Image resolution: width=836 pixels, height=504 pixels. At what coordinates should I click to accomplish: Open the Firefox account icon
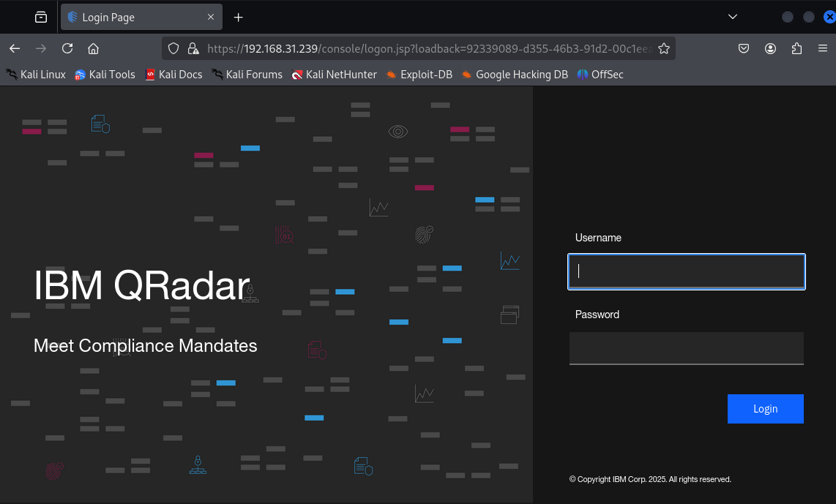[x=770, y=48]
